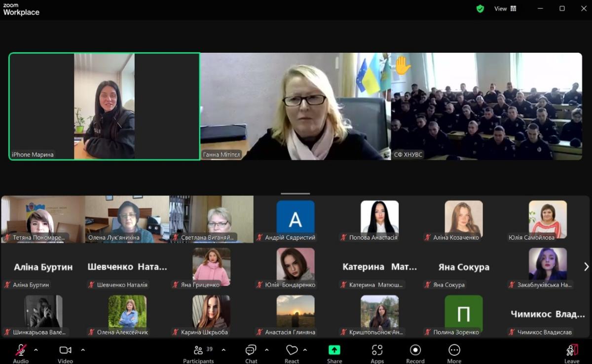Click Шинкарьова Вале profile tile

coord(43,314)
